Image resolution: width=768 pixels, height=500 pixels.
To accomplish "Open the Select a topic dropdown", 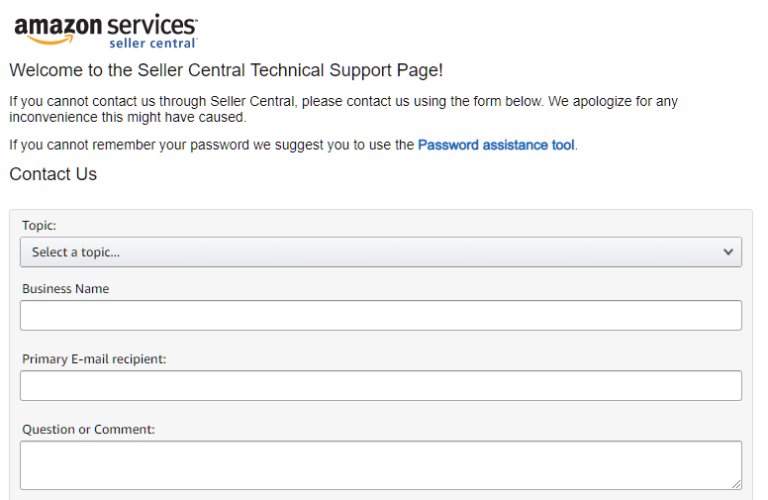I will point(381,252).
